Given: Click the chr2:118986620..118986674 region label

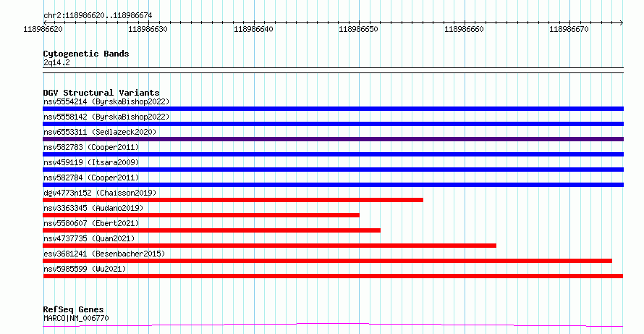Looking at the screenshot, I should click(98, 16).
